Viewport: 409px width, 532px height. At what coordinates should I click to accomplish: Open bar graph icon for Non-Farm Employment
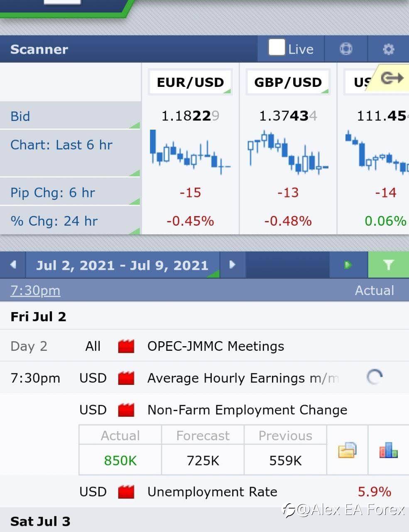click(x=388, y=450)
